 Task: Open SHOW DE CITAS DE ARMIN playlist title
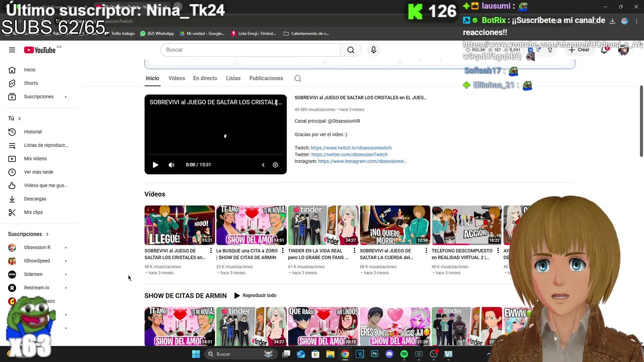[x=186, y=296]
